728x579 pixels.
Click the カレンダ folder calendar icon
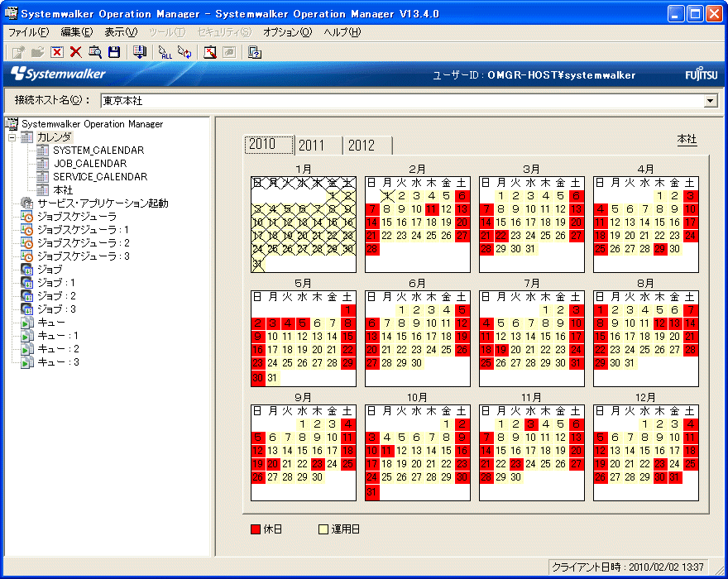(x=27, y=137)
